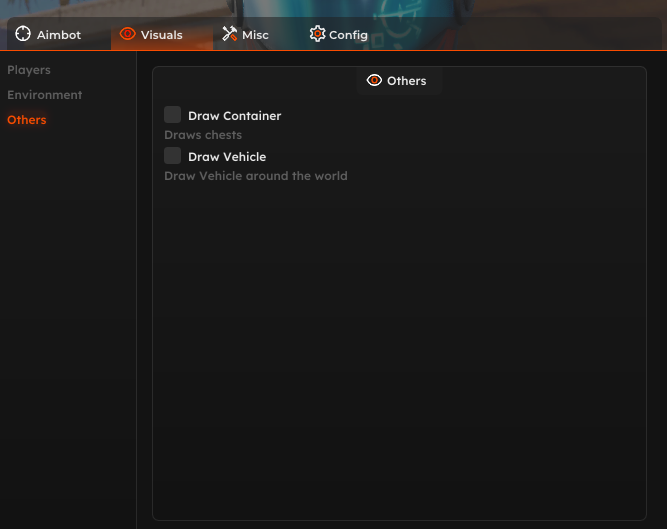This screenshot has width=667, height=529.
Task: Click the eye icon in Others panel header
Action: point(374,81)
